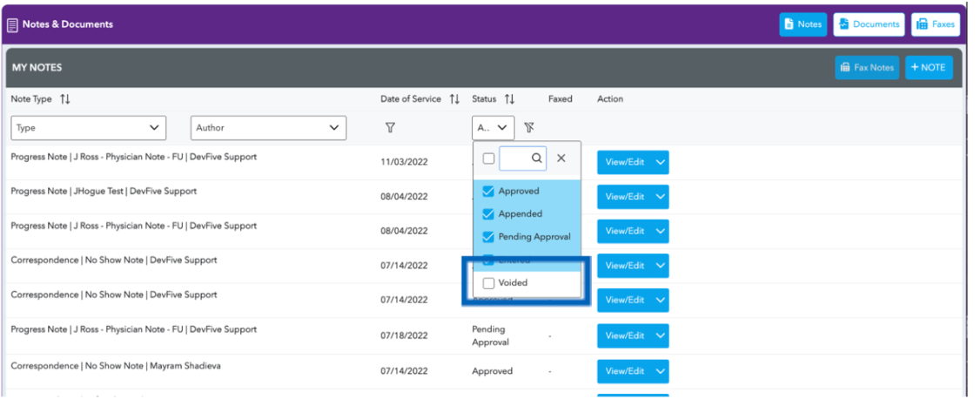
Task: Click the Action column header
Action: point(610,98)
